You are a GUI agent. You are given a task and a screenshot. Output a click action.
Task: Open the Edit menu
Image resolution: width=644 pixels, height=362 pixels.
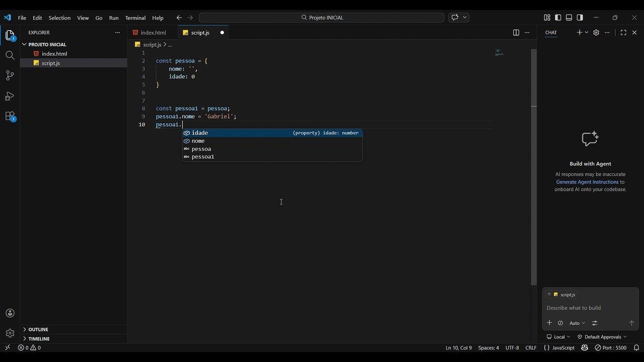(x=38, y=18)
